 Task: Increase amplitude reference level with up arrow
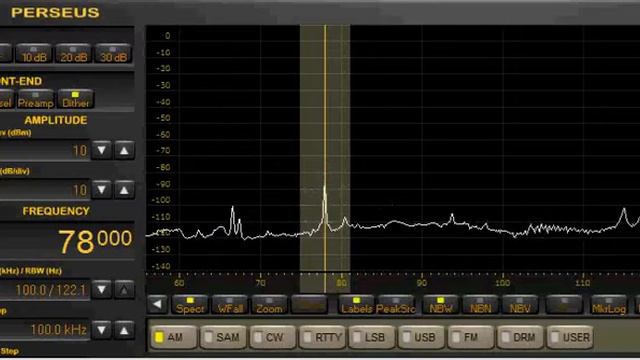124,150
